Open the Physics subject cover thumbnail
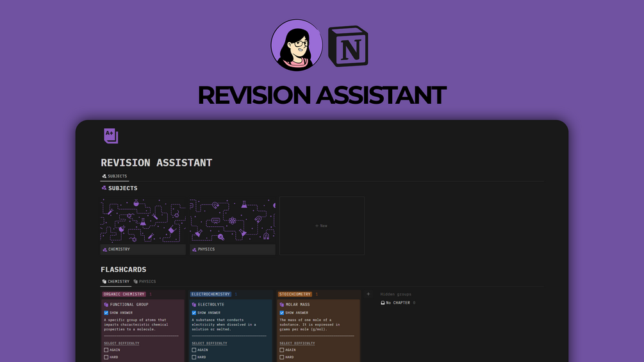 click(233, 221)
